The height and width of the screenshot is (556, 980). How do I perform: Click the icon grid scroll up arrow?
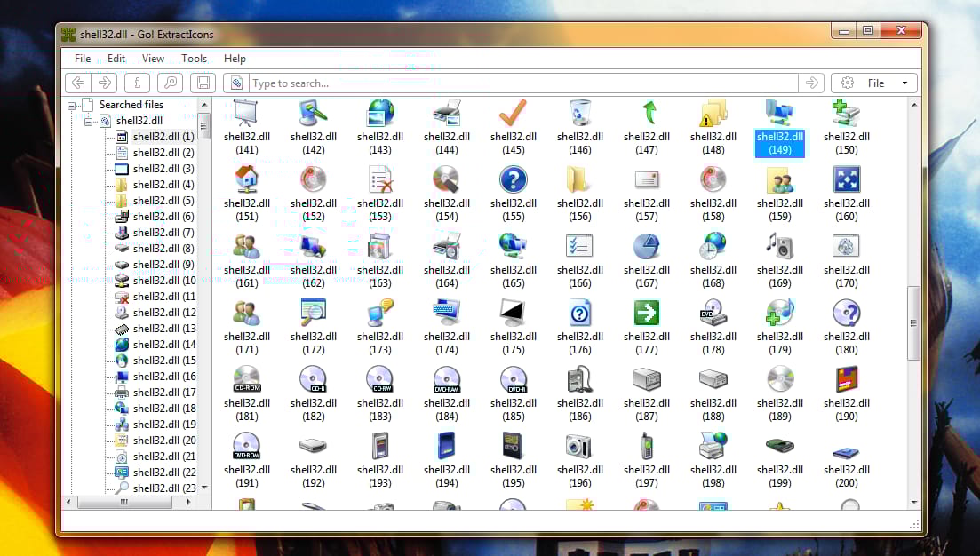pos(913,105)
